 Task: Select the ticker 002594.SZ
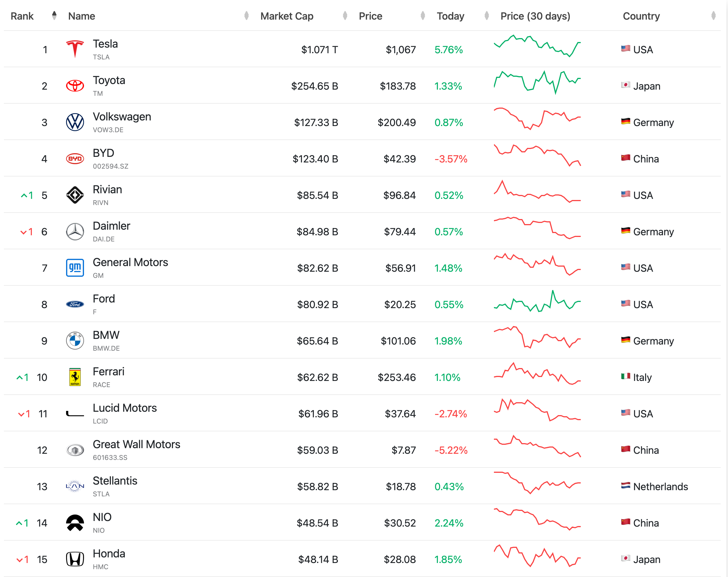click(x=110, y=166)
